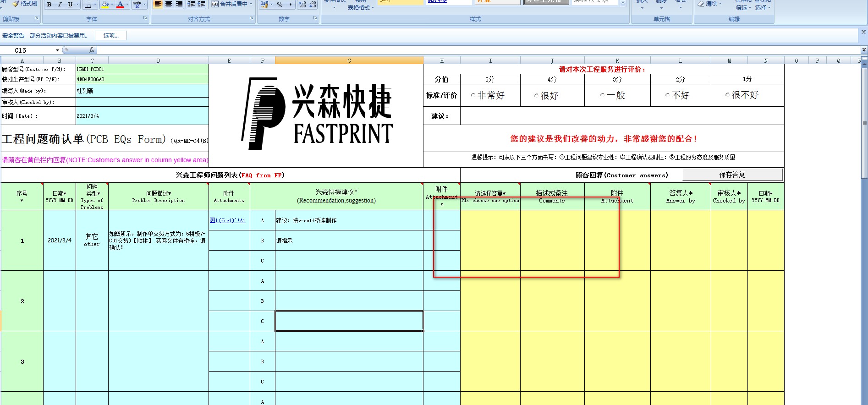The image size is (868, 405).
Task: Click the Name Box showing G15
Action: pos(27,50)
